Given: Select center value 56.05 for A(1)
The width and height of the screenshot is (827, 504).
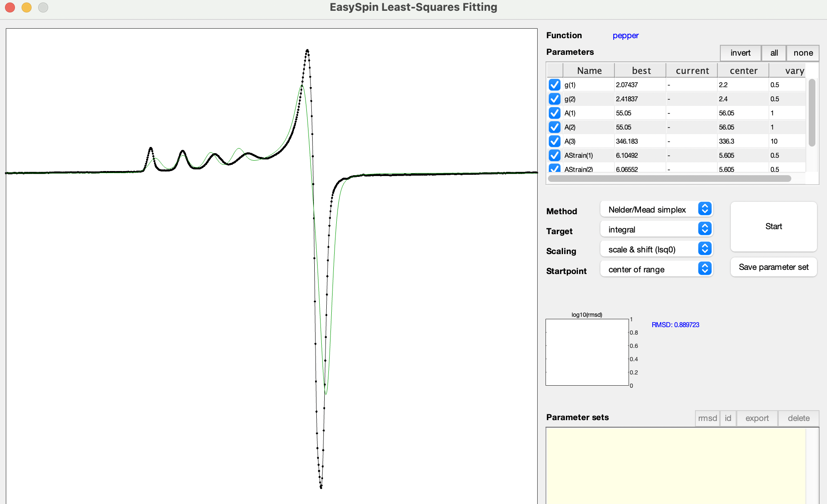Looking at the screenshot, I should click(743, 113).
